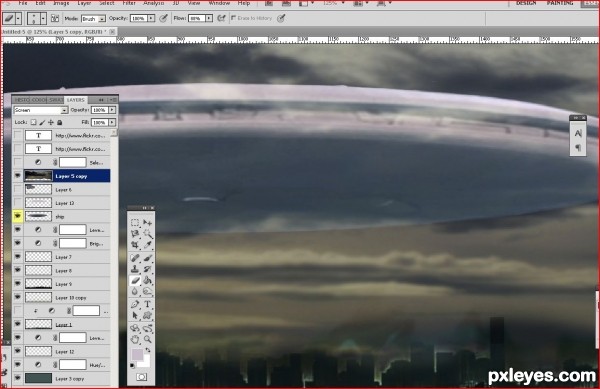600x389 pixels.
Task: Select the History Brush tool
Action: point(147,269)
